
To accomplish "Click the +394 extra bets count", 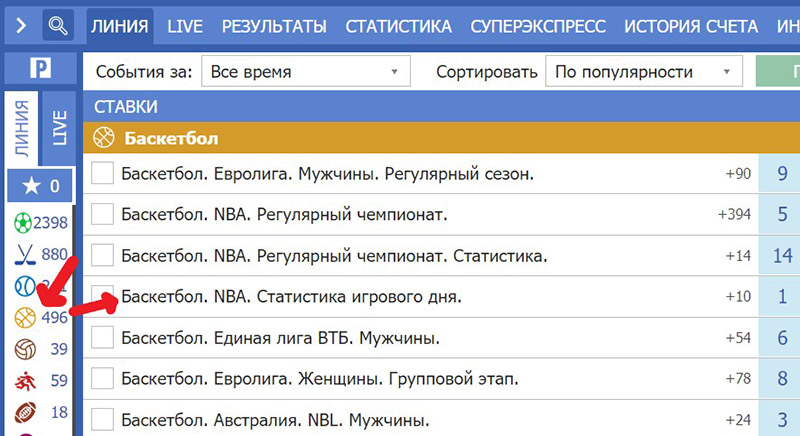I will point(734,215).
